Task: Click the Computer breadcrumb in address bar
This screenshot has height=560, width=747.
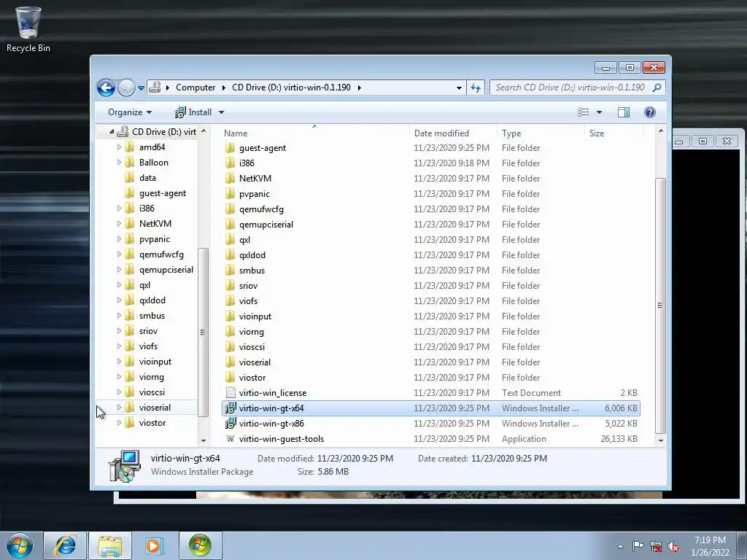Action: 196,87
